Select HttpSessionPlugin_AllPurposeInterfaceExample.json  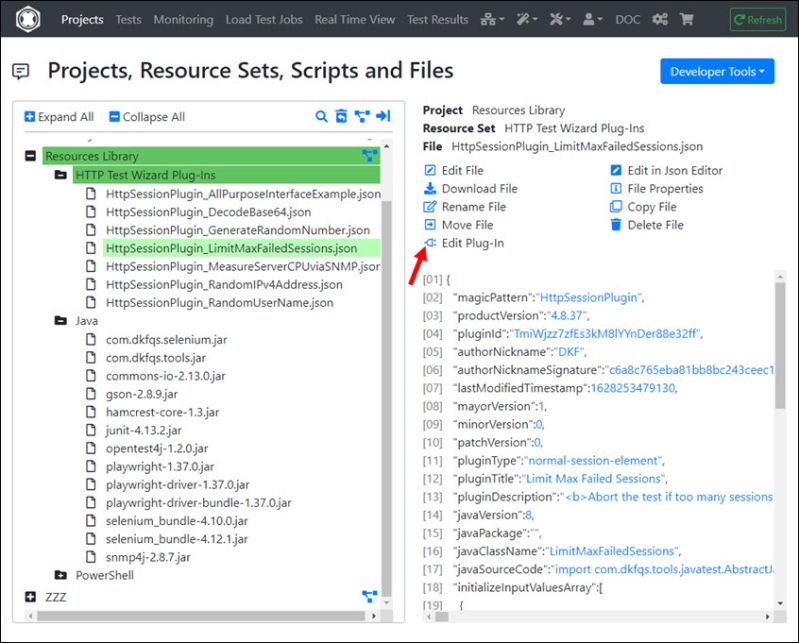tap(243, 194)
